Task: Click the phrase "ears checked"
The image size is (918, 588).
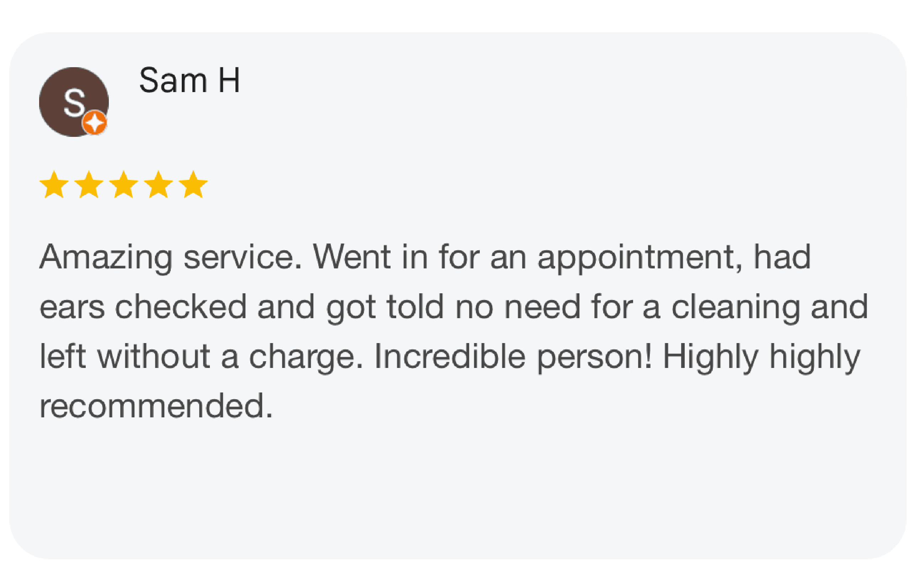Action: point(143,307)
